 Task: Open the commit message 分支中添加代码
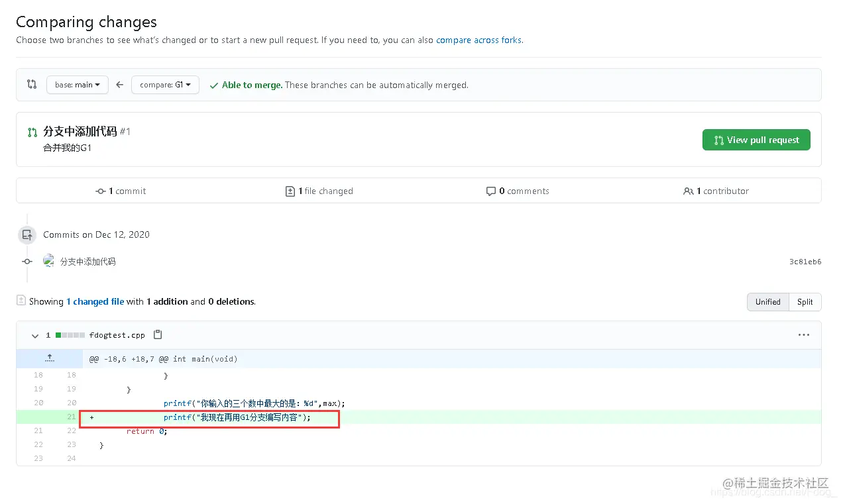88,262
